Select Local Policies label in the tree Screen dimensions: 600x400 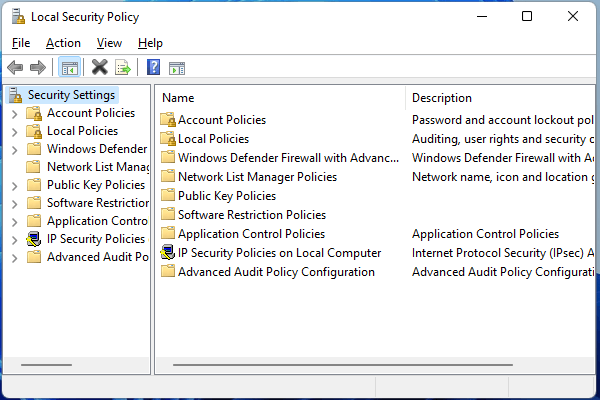(x=82, y=131)
